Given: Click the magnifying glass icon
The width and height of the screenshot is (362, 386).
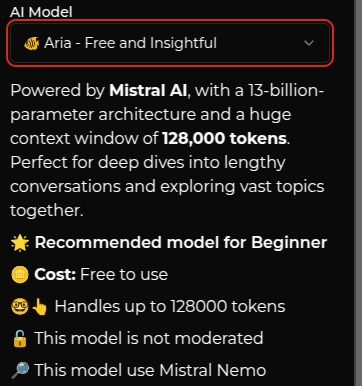Looking at the screenshot, I should (20, 370).
